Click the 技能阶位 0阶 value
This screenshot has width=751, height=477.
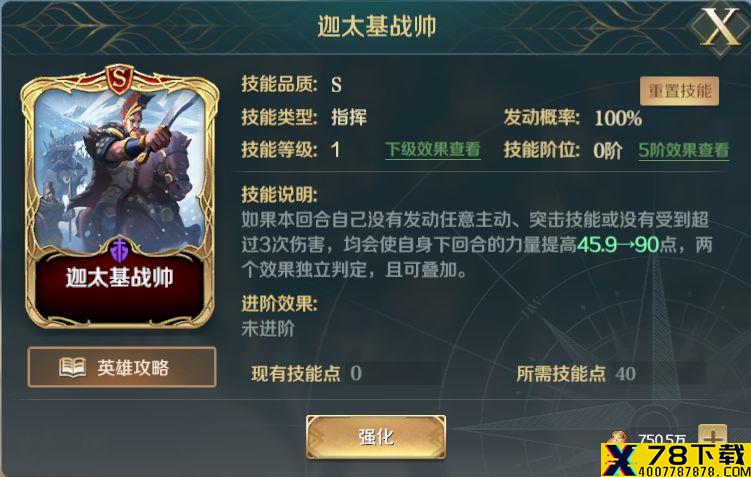[x=607, y=151]
